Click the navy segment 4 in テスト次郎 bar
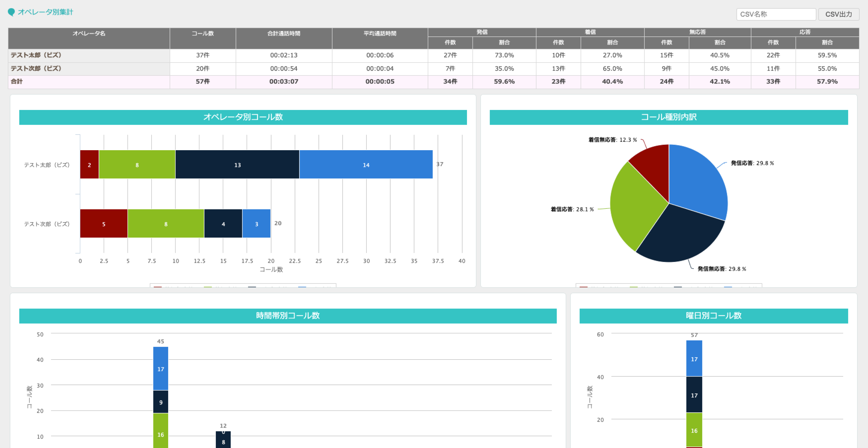 [x=223, y=223]
